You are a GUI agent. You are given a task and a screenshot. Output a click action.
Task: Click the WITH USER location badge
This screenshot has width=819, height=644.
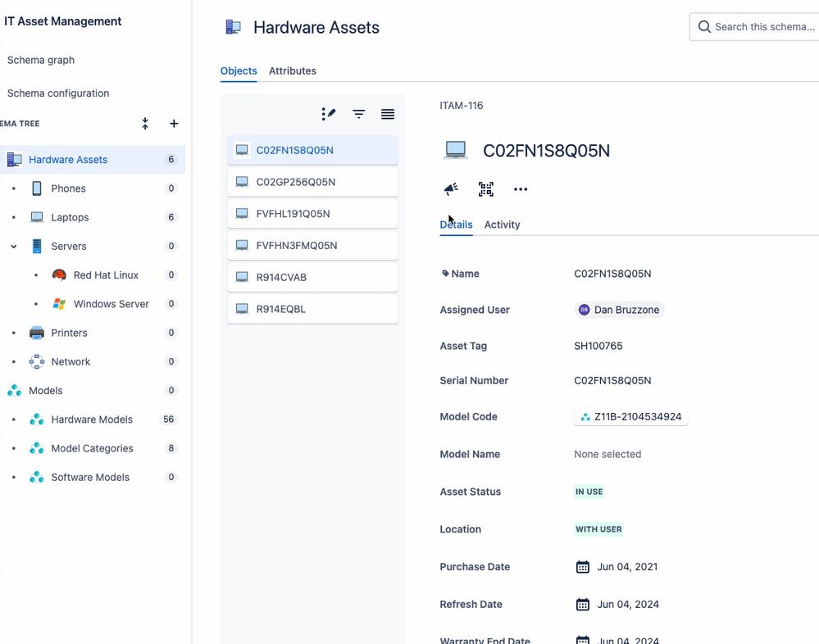pos(598,529)
